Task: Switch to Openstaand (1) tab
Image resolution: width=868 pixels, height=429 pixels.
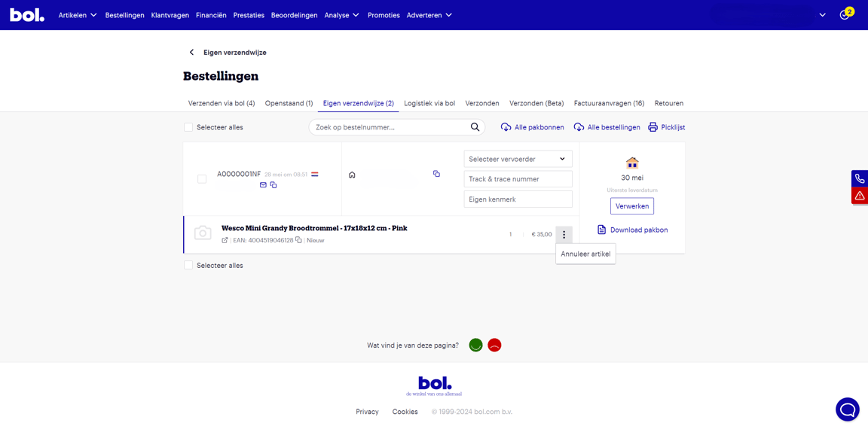Action: 289,103
